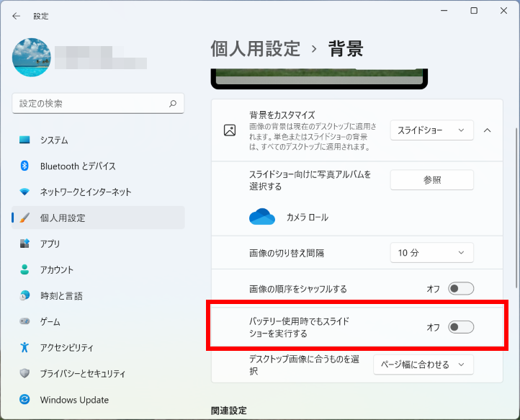520x420 pixels.
Task: Open the 10 分 interval dropdown
Action: (x=432, y=253)
